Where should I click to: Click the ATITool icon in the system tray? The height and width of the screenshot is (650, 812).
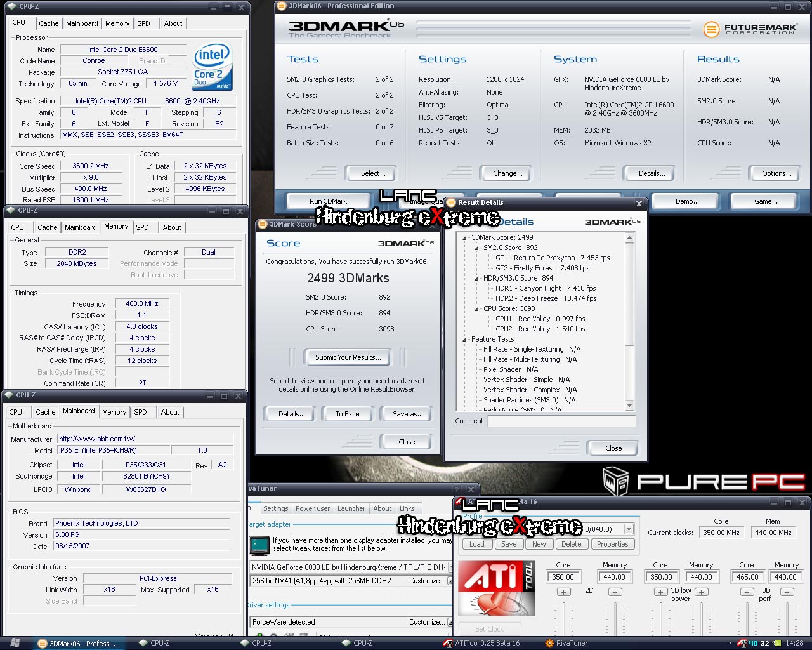[742, 643]
